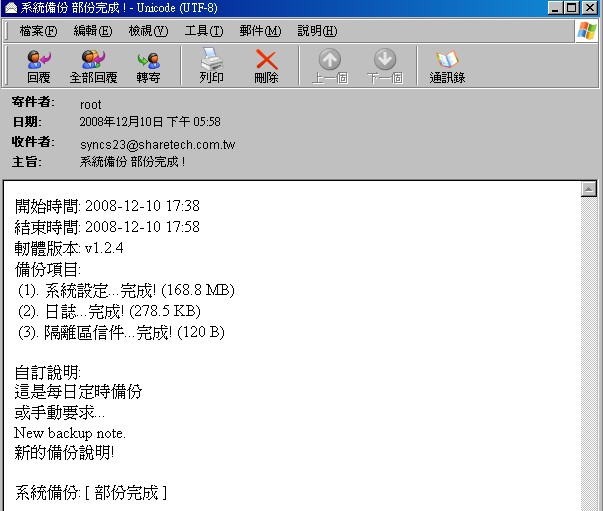Click the scrollbar up arrow in message body
This screenshot has height=511, width=603.
tap(589, 189)
